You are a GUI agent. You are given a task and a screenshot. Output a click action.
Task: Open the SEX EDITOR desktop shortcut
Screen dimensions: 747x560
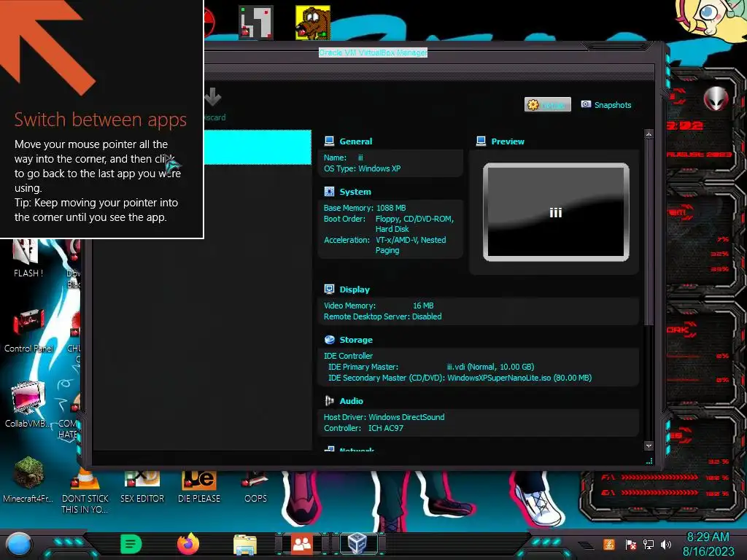[x=142, y=479]
